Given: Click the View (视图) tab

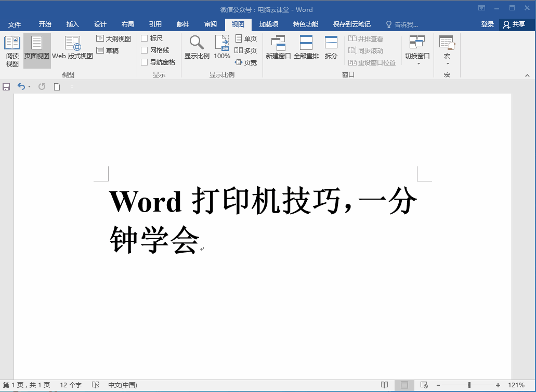Looking at the screenshot, I should click(x=238, y=24).
